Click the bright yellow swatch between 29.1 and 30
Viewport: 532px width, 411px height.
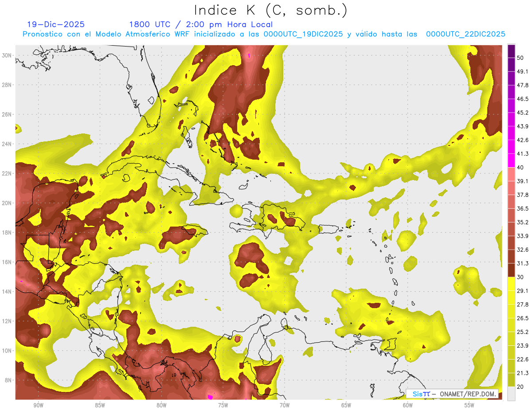tap(512, 284)
